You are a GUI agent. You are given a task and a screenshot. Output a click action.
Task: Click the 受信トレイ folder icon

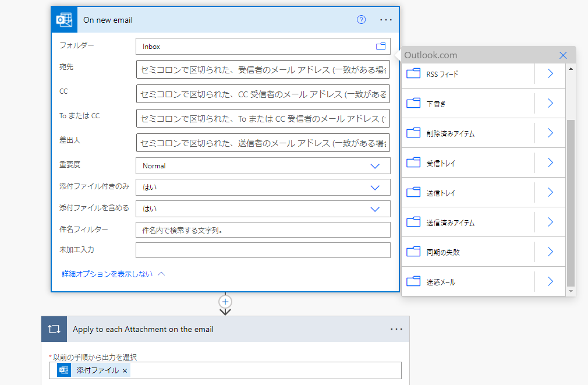[x=413, y=163]
